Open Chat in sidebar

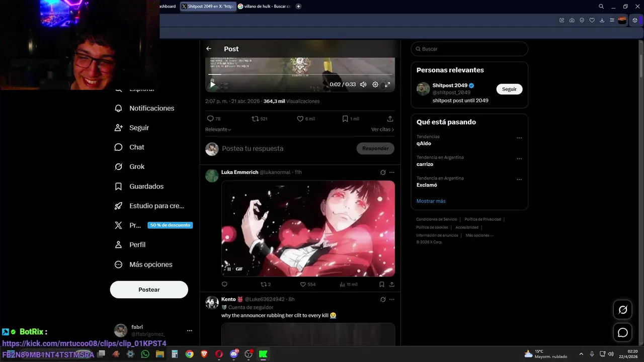(130, 147)
